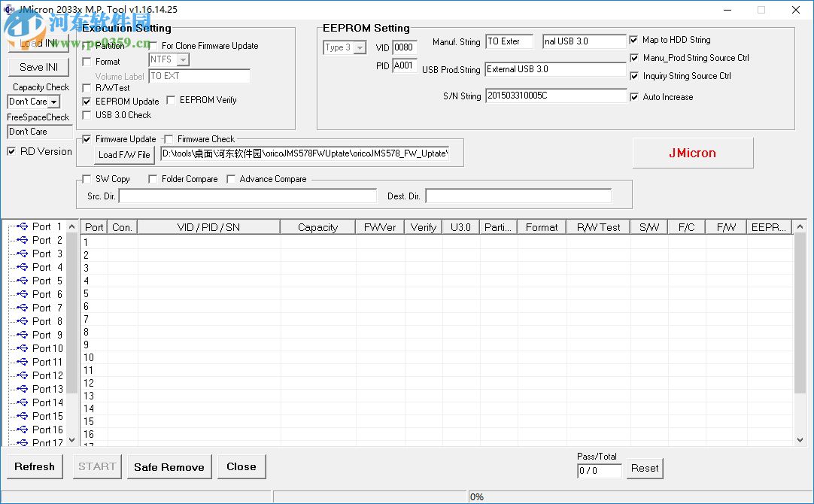Viewport: 814px width, 504px height.
Task: Click the R/W Test column header
Action: tap(598, 227)
